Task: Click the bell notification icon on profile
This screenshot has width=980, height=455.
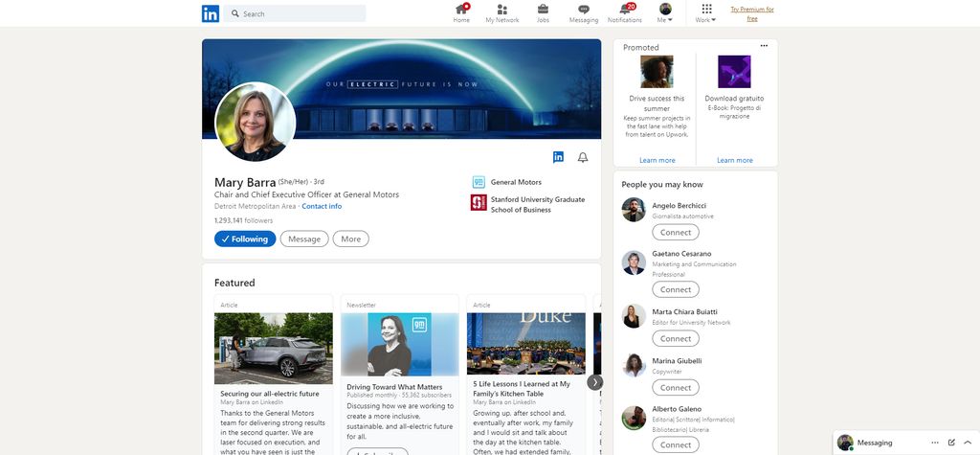Action: (x=583, y=157)
